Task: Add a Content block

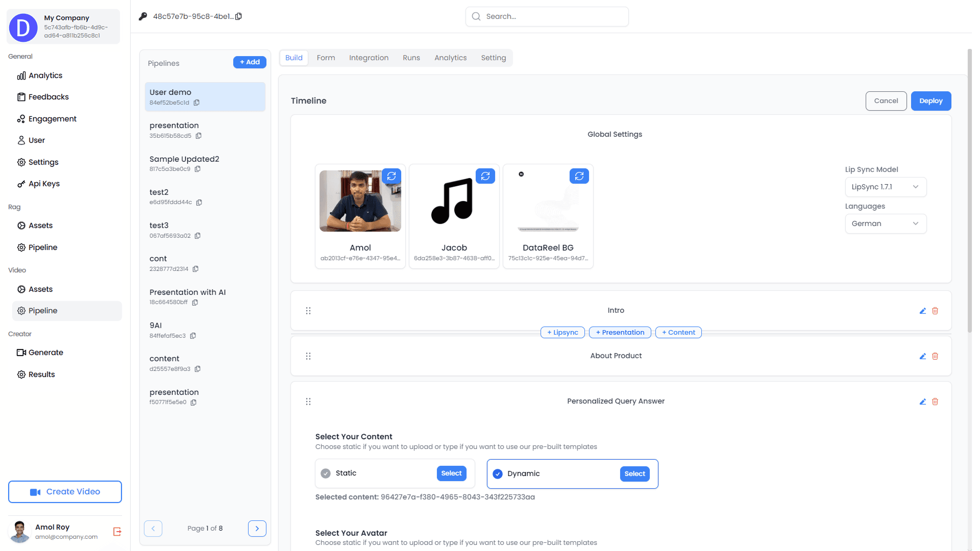Action: pos(678,332)
